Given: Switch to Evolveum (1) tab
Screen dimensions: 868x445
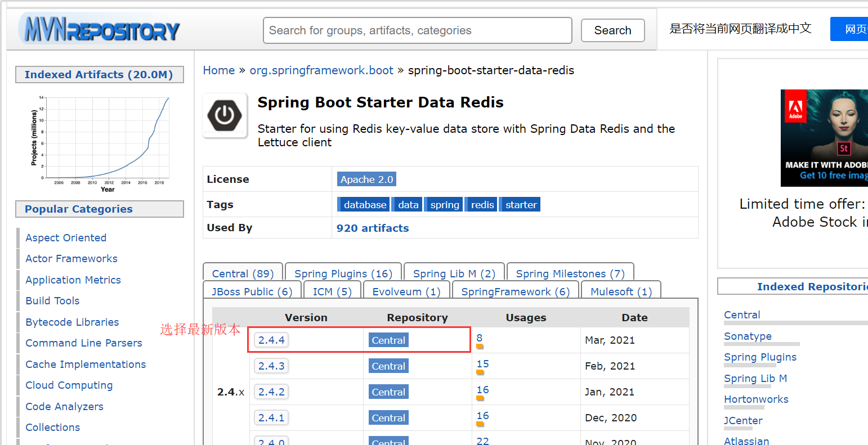Looking at the screenshot, I should point(406,291).
